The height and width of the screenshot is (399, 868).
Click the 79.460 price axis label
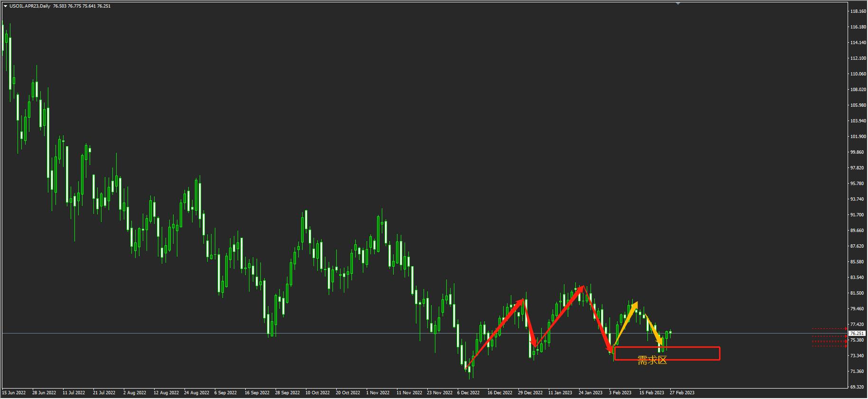(858, 309)
